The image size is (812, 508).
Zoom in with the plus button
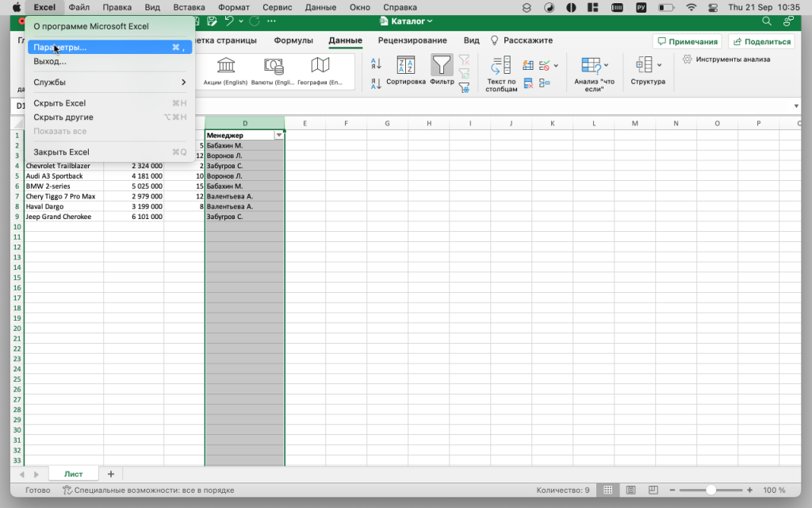click(750, 490)
